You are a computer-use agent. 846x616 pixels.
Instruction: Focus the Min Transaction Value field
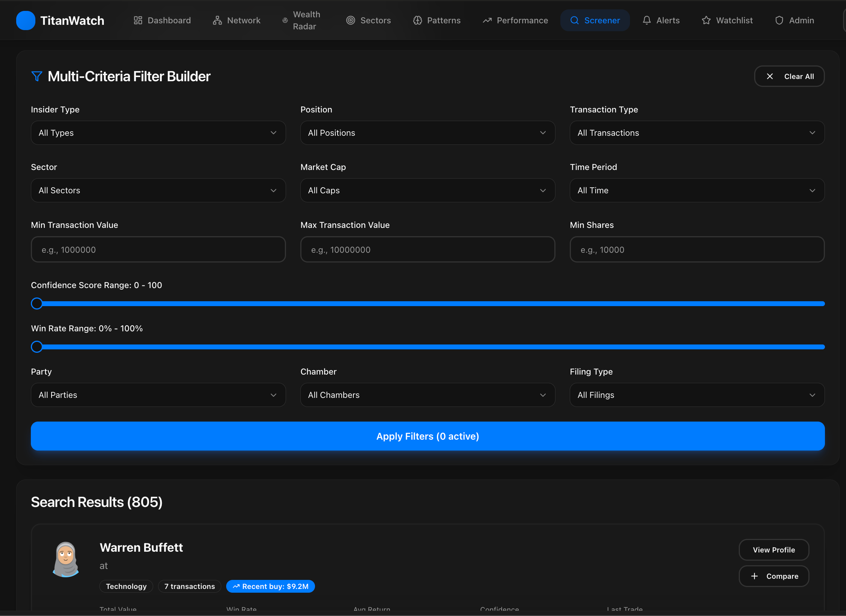pyautogui.click(x=158, y=250)
